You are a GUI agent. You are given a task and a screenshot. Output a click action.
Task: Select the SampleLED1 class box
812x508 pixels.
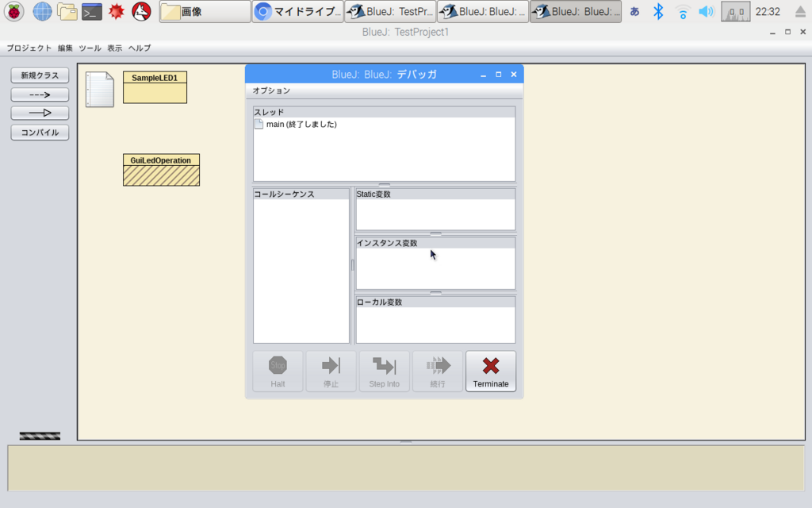point(155,87)
